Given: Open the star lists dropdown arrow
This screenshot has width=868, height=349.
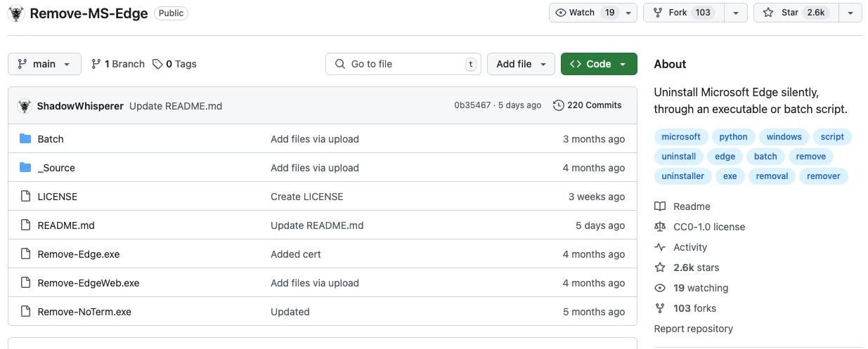Looking at the screenshot, I should point(850,13).
